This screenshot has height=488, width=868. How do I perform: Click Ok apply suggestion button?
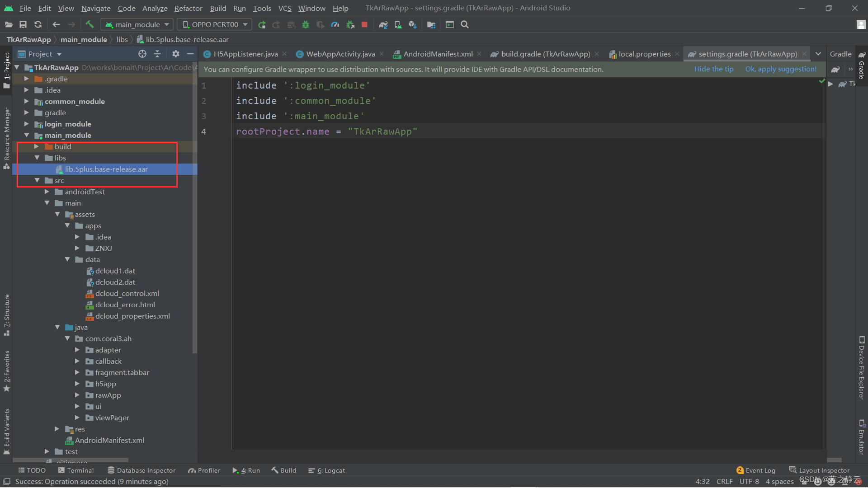point(781,69)
